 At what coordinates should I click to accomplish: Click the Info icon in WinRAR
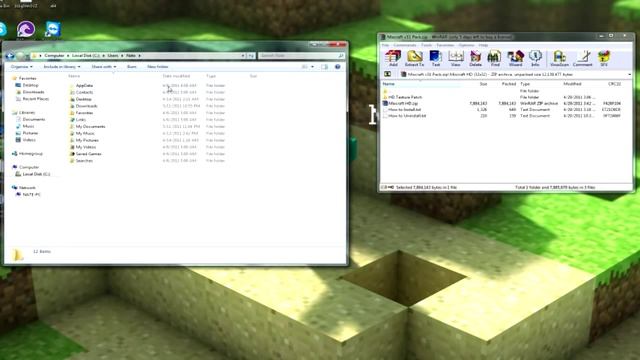point(535,58)
